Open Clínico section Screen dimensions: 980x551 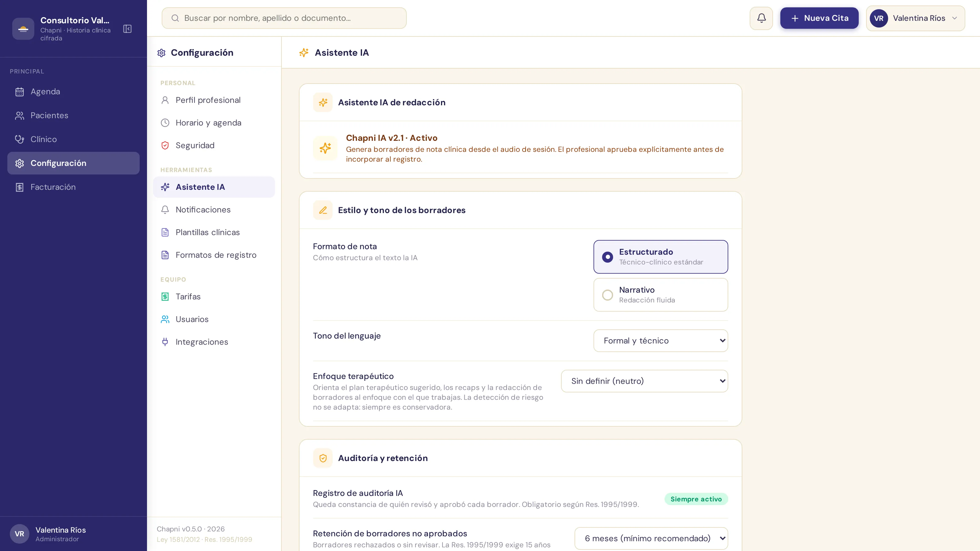(73, 140)
